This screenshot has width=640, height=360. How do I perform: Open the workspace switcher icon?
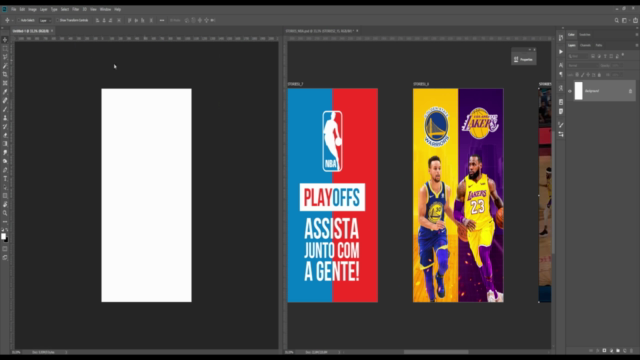coord(624,20)
